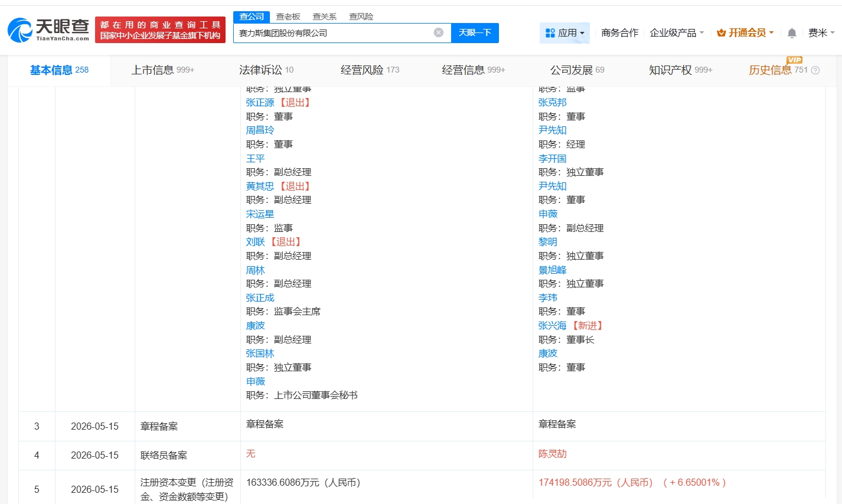Click the 陈灵劼 liaison name
The width and height of the screenshot is (842, 504).
click(x=552, y=454)
